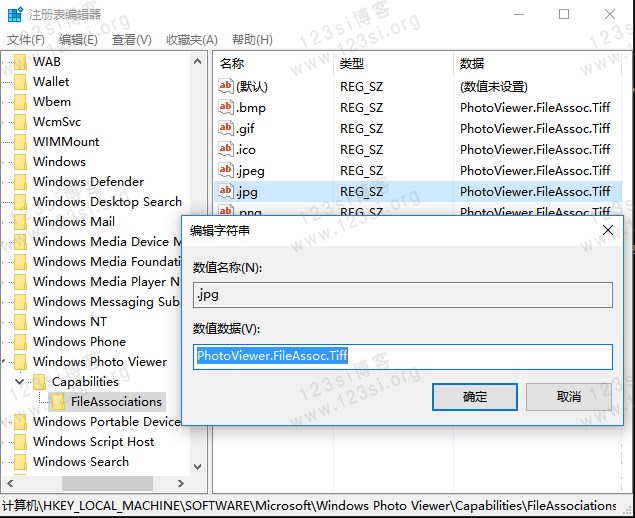
Task: Select the Windows Photo Viewer folder icon
Action: (x=20, y=362)
